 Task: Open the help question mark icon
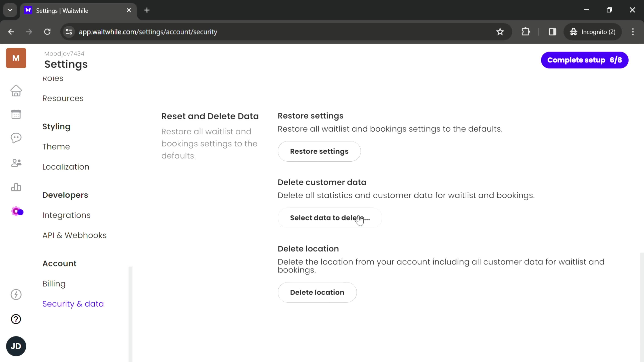[16, 319]
